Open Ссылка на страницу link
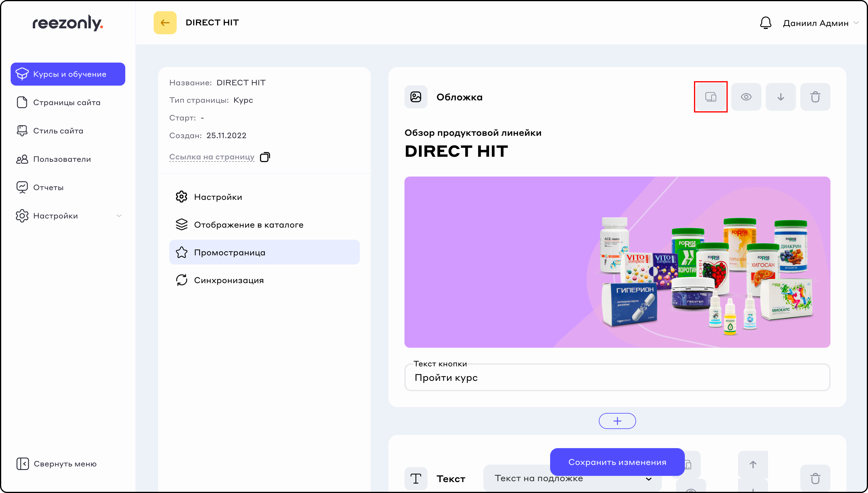868x493 pixels. pyautogui.click(x=212, y=157)
